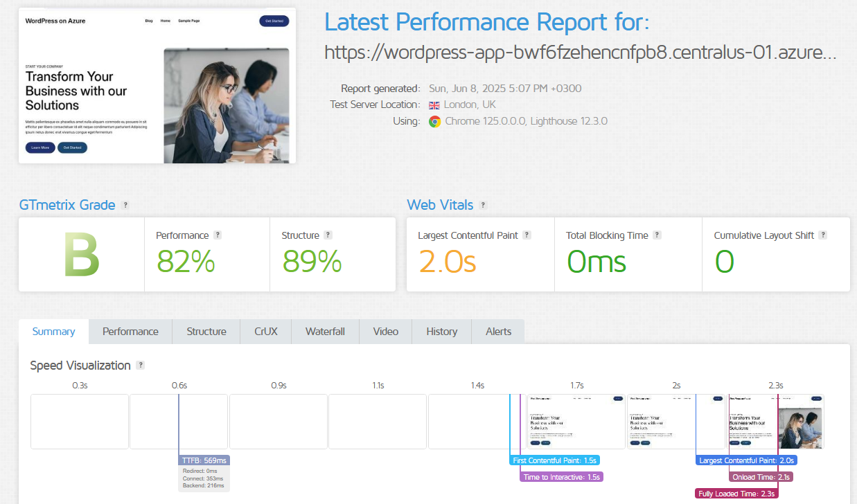This screenshot has height=504, width=857.
Task: Click the help icon beside GTmetrix Grade
Action: (x=125, y=205)
